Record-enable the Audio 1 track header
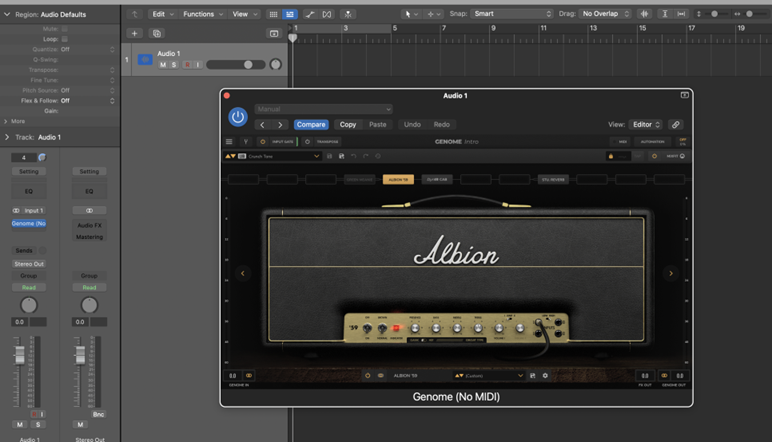Screen dimensions: 772x442 [x=187, y=64]
